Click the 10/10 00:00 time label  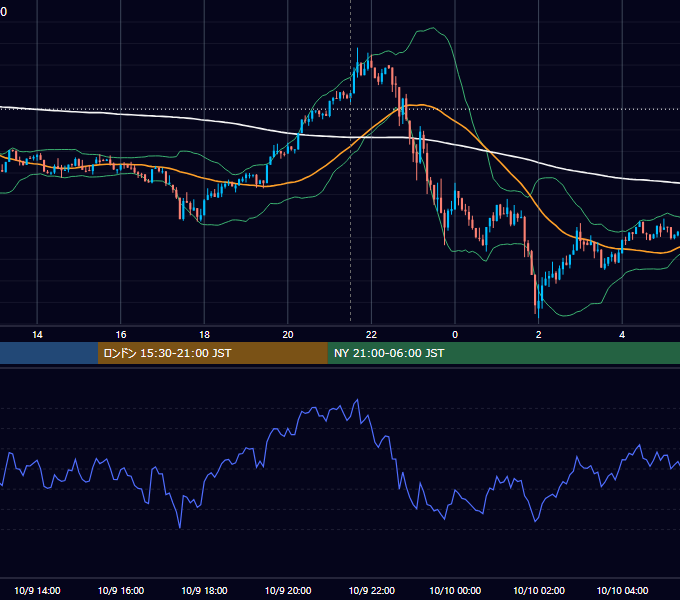[x=455, y=590]
